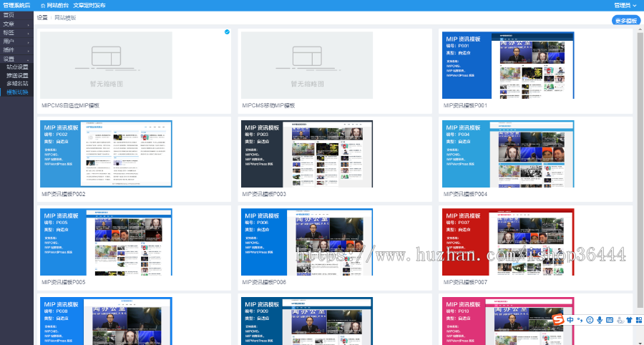
Task: Select dark blue P009 template thumbnail
Action: click(307, 321)
